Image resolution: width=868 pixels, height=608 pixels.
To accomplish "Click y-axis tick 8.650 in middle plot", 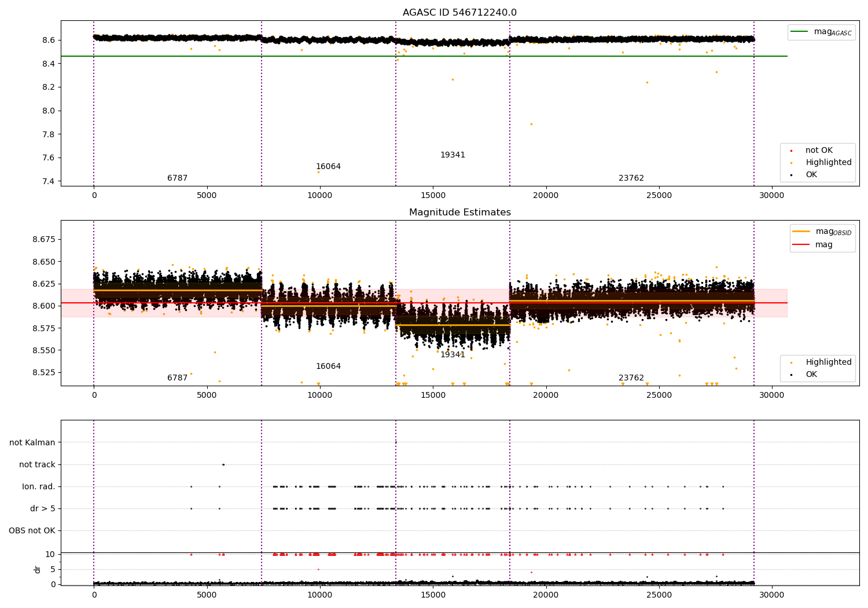I will point(44,262).
